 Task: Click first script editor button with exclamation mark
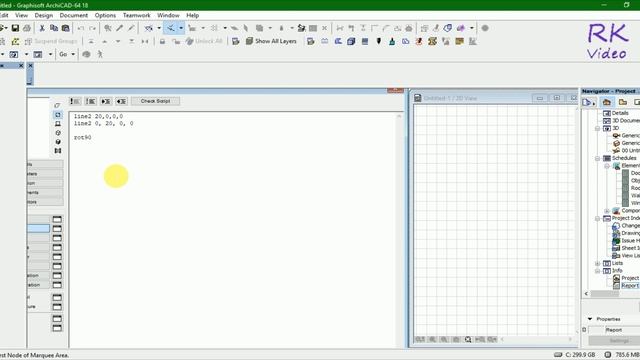click(75, 101)
